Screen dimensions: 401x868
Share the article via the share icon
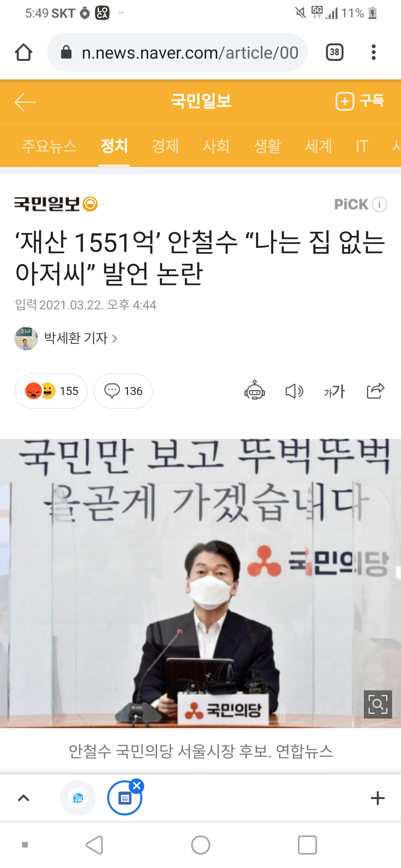pyautogui.click(x=375, y=391)
